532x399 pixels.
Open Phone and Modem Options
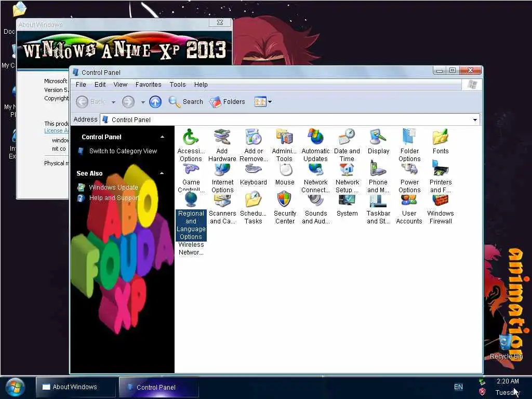tap(378, 178)
